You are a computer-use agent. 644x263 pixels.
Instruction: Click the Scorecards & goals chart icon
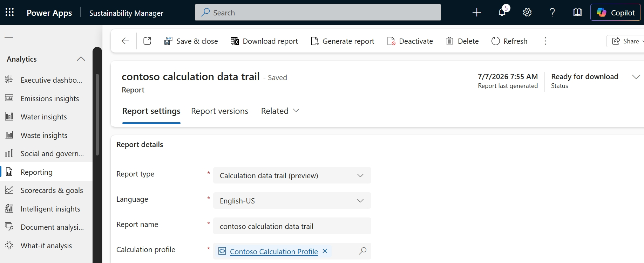9,190
